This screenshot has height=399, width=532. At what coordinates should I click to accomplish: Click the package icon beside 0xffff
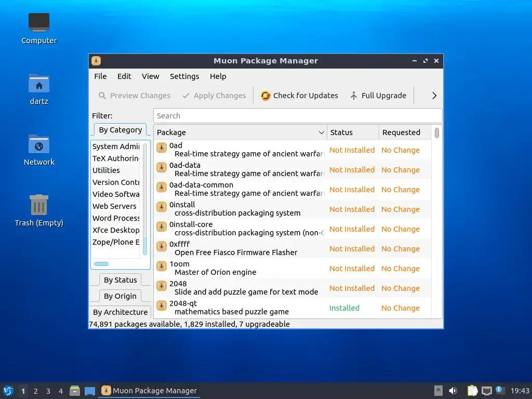tap(162, 246)
